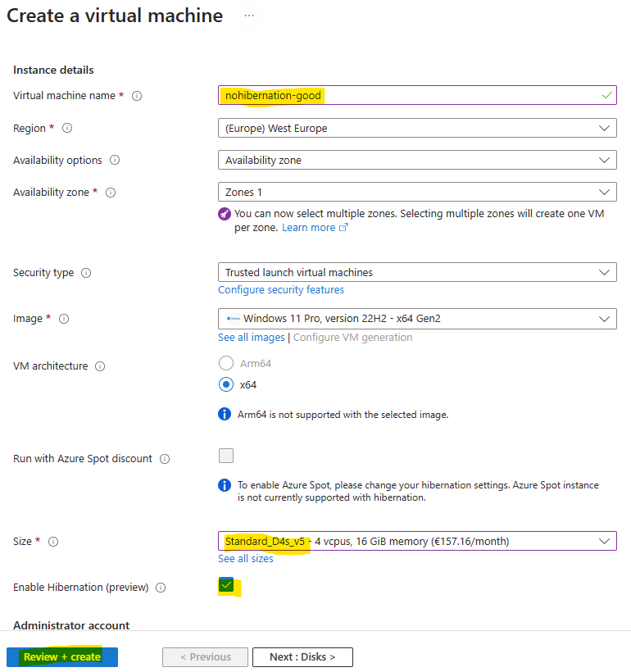Show info tooltip for Availability options
Screen dimensions: 631x672
[x=115, y=161]
